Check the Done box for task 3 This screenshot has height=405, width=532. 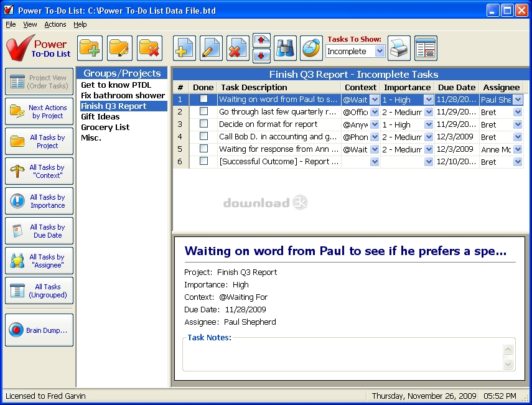pyautogui.click(x=203, y=124)
